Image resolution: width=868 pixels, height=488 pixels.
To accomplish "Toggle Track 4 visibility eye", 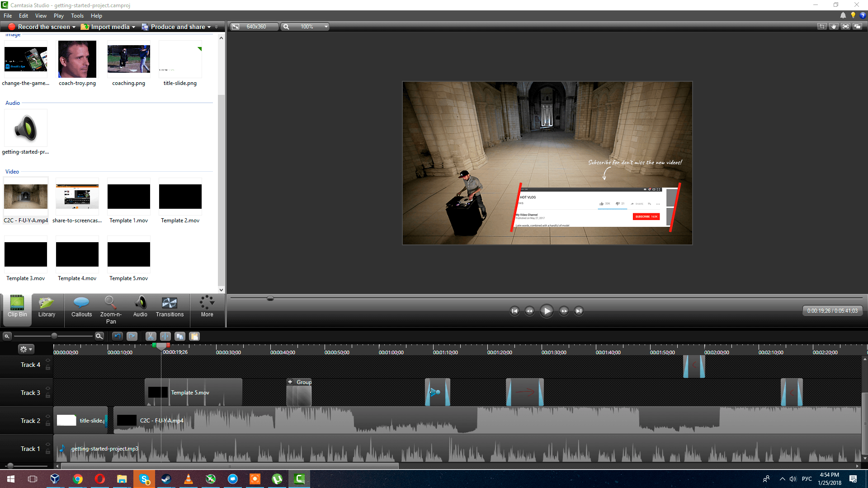I will 48,361.
